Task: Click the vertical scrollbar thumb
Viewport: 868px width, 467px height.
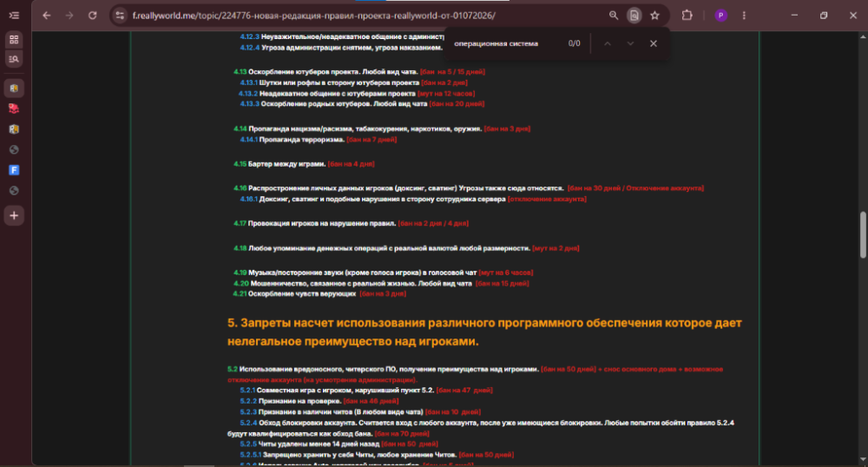Action: click(x=863, y=234)
